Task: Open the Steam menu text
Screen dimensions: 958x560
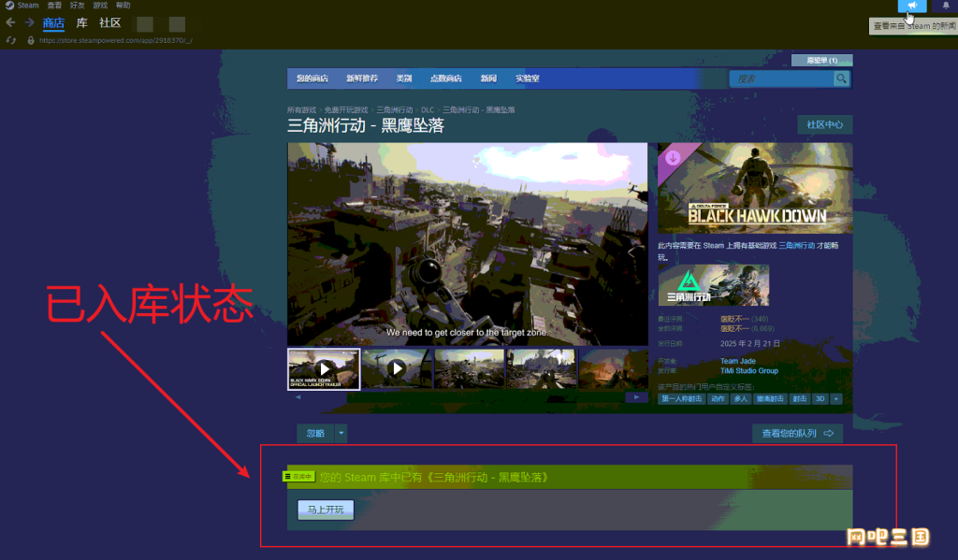Action: pos(28,6)
